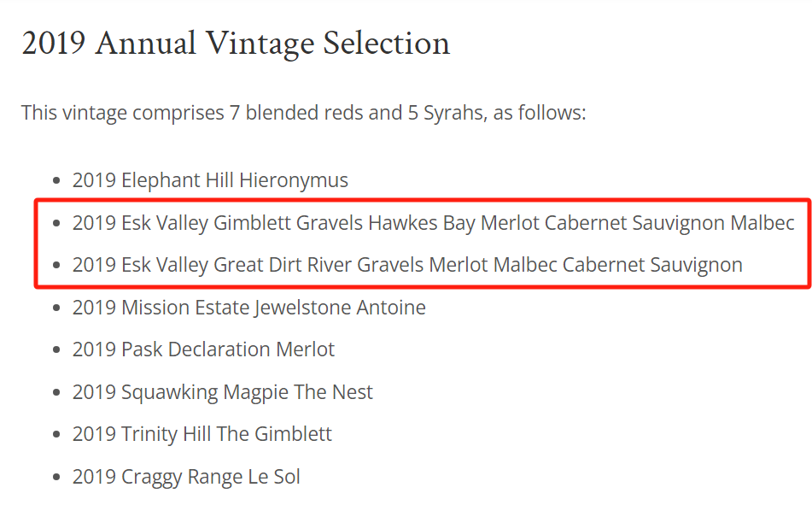
Task: Click the intro sentence about blended reds and Syrahs
Action: click(303, 113)
